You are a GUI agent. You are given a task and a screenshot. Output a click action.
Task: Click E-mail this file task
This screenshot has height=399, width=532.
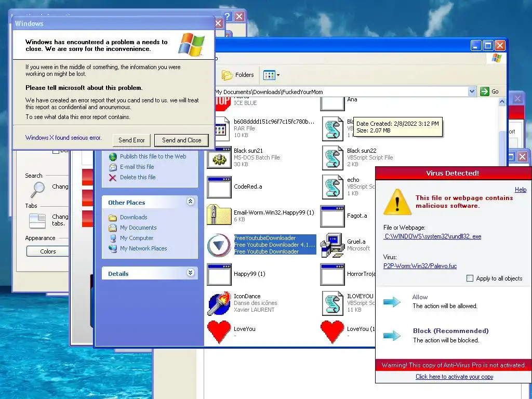(x=137, y=167)
